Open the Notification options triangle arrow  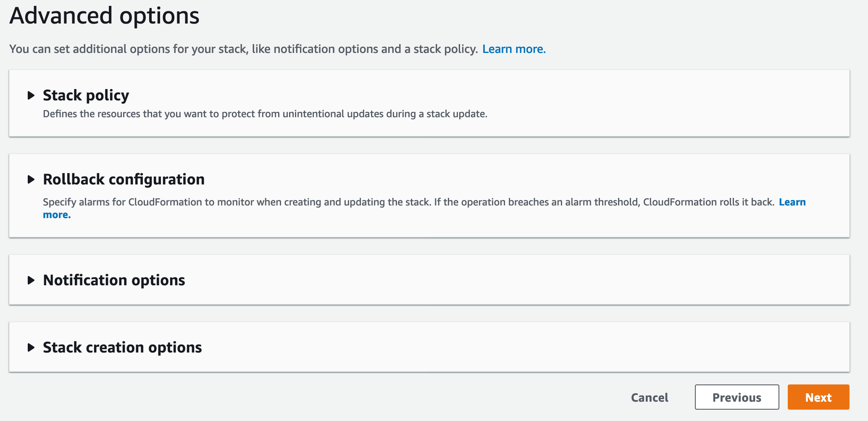31,280
